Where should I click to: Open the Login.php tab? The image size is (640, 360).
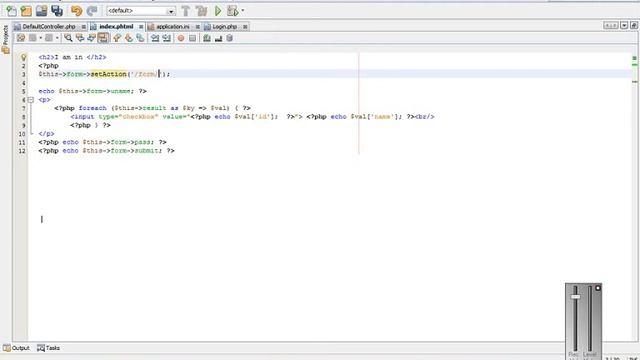[224, 27]
